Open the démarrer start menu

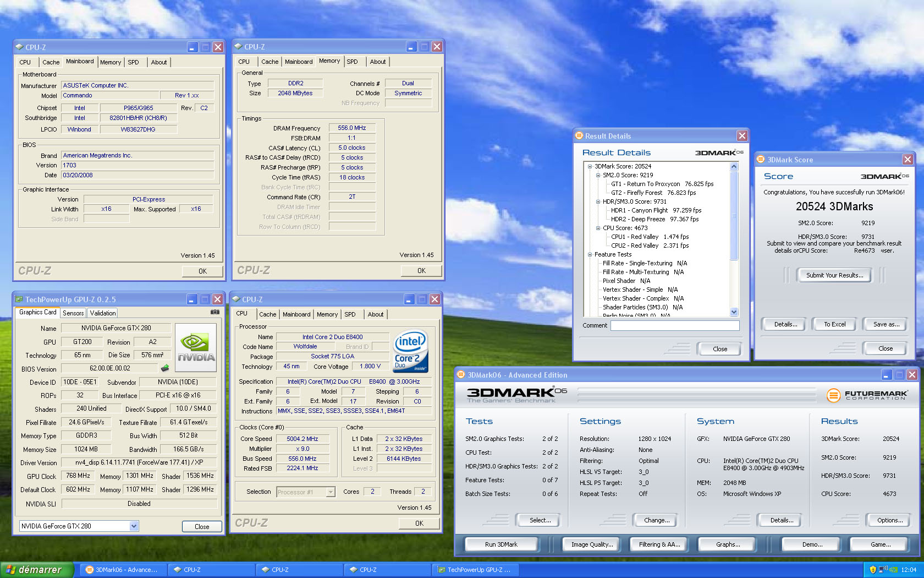point(36,570)
